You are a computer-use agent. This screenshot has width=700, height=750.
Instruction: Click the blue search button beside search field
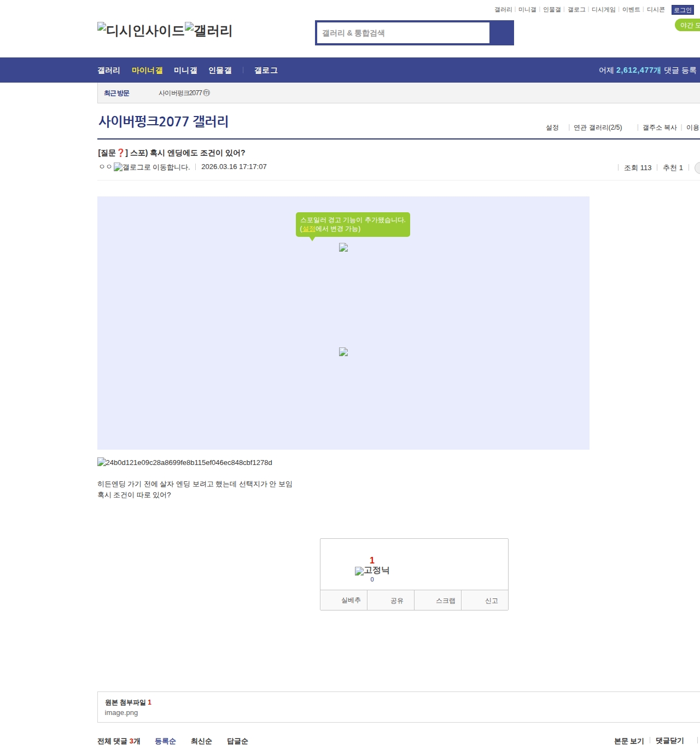tap(501, 33)
